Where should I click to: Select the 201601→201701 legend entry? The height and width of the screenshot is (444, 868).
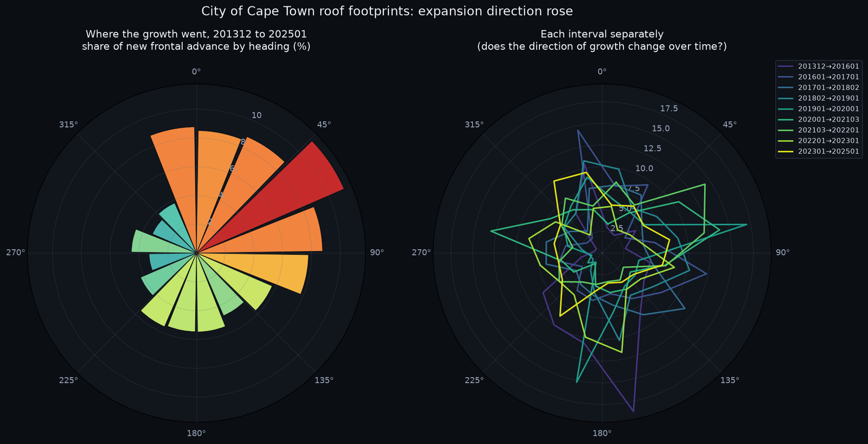coord(819,77)
